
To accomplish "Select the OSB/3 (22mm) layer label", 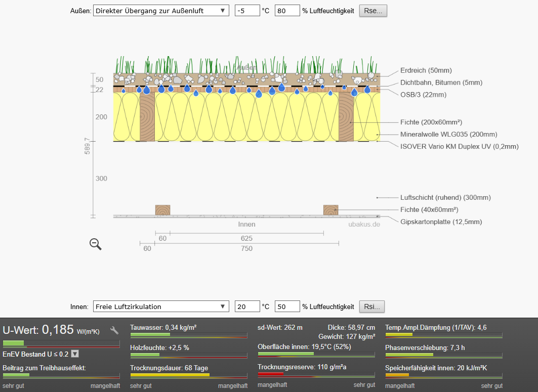I will point(423,95).
